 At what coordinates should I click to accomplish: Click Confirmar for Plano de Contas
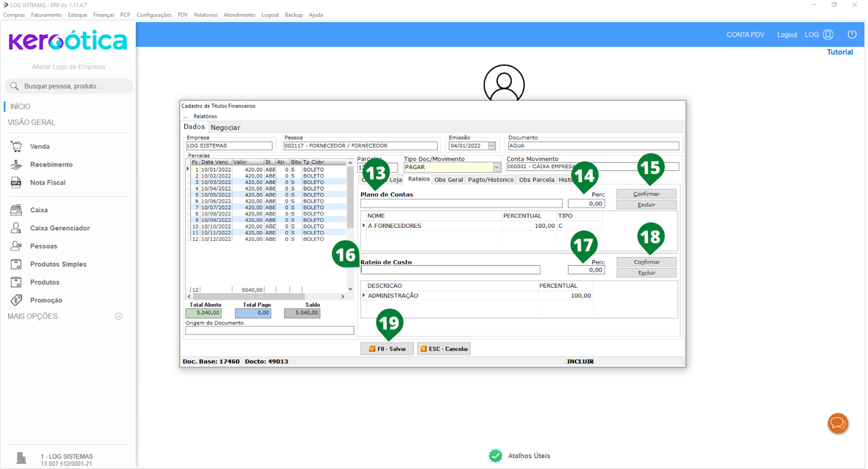(646, 194)
